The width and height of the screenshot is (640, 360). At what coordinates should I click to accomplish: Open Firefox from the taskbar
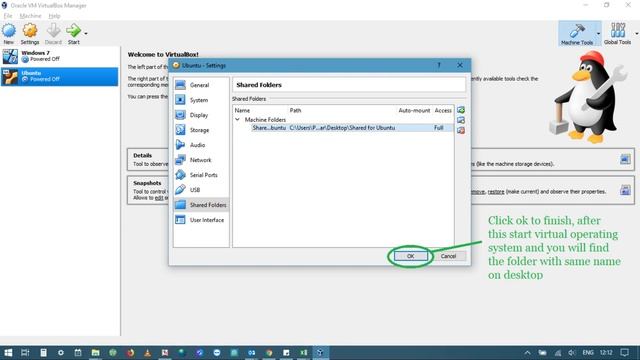coord(131,353)
